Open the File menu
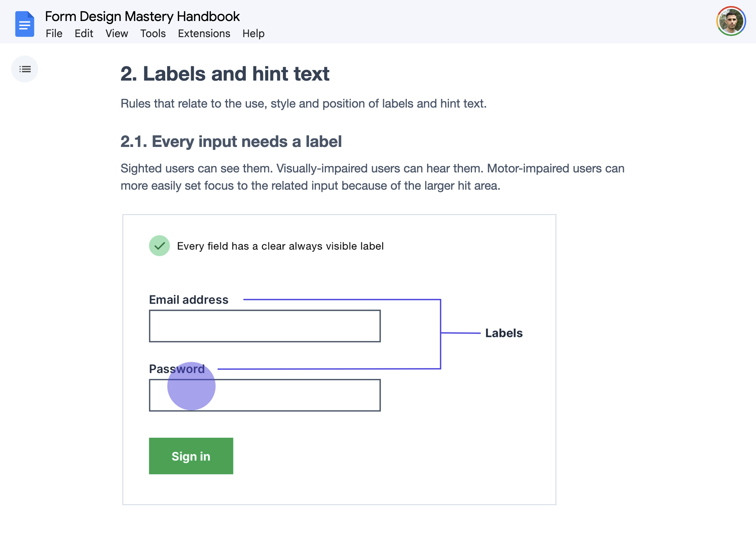The width and height of the screenshot is (756, 539). click(x=54, y=33)
